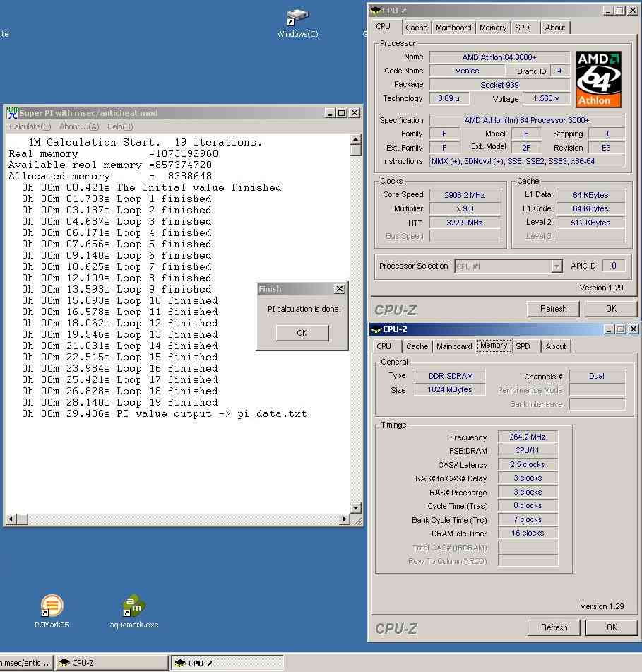Click Super PI vertical scrollbar up arrow
642x672 pixels.
355,139
